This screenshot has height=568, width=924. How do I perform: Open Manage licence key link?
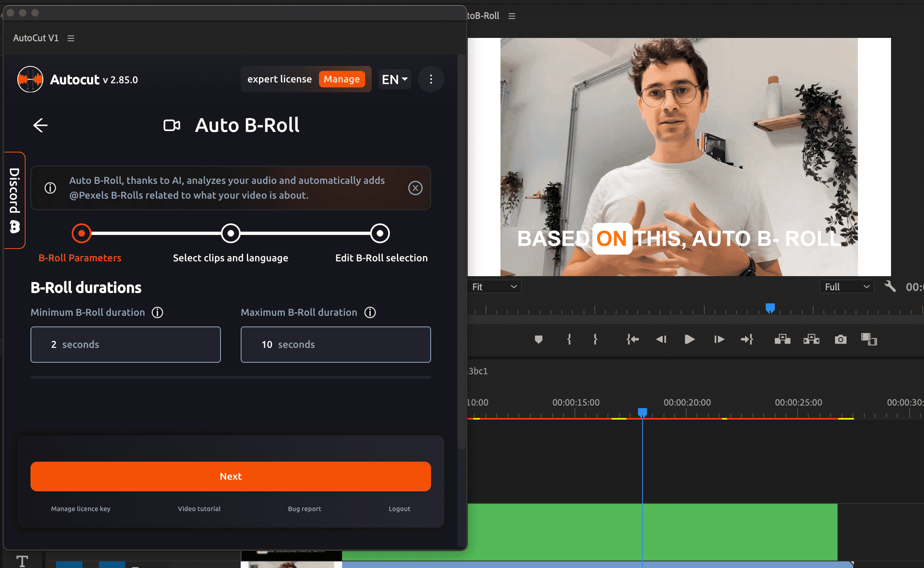81,509
